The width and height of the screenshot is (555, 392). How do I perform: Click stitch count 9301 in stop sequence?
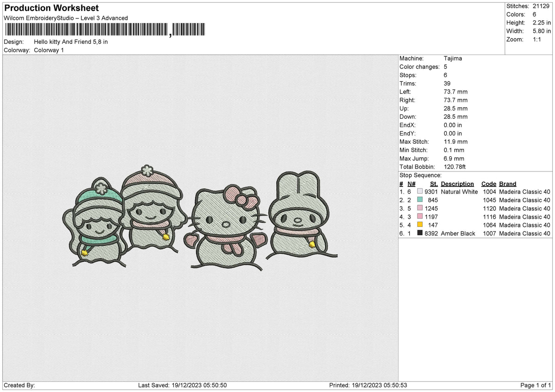(x=431, y=192)
